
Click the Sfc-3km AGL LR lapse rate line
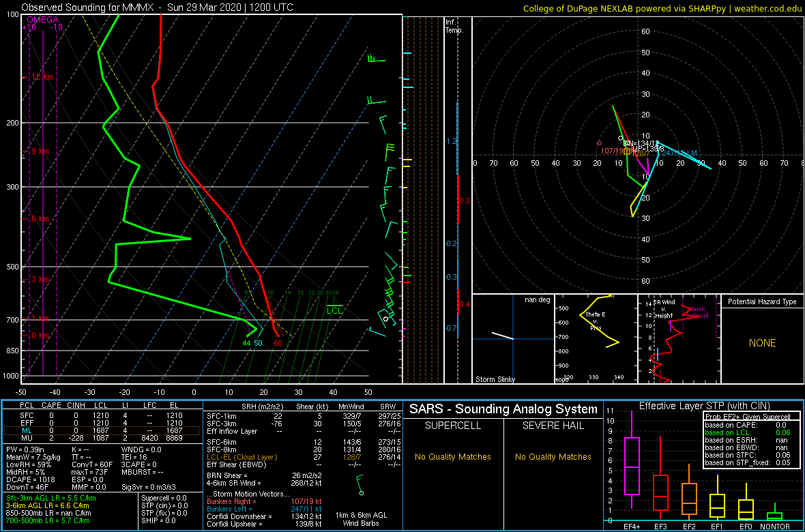pyautogui.click(x=51, y=498)
